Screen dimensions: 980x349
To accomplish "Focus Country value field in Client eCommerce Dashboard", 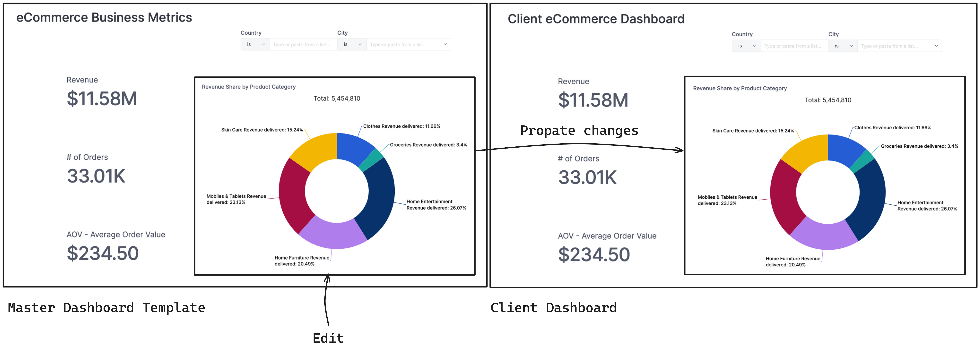I will [x=795, y=46].
